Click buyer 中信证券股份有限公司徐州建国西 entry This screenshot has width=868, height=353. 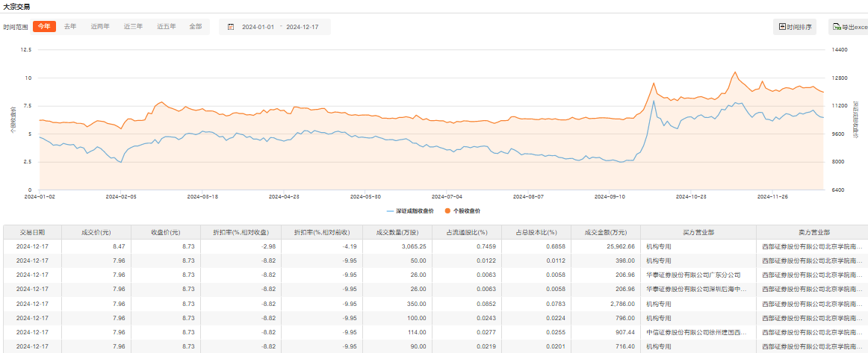click(696, 331)
